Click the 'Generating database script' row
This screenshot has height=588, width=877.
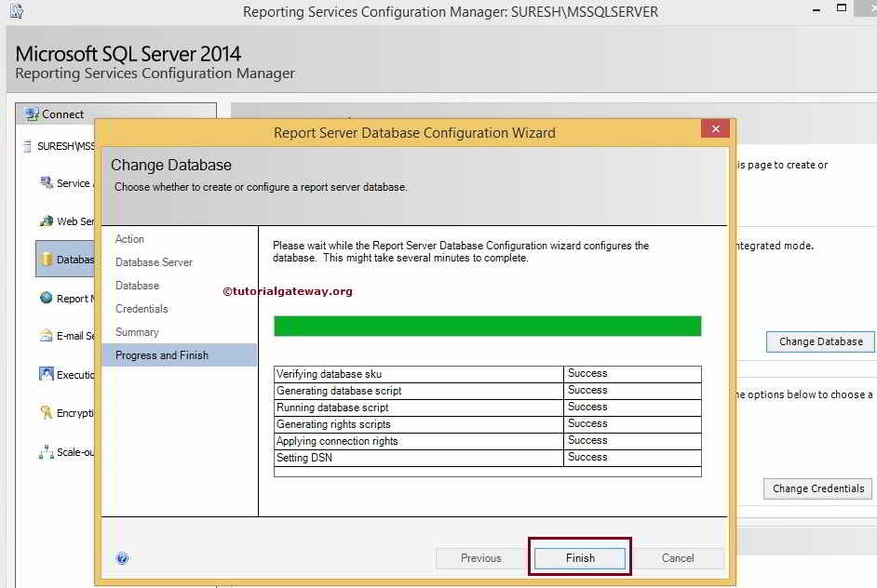pos(487,391)
